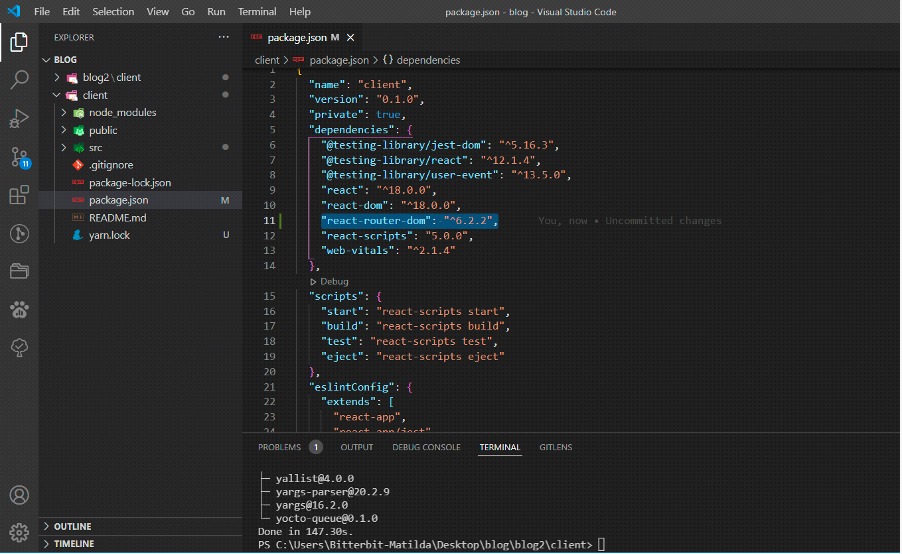Open the Extensions view icon
The image size is (902, 554).
tap(19, 195)
